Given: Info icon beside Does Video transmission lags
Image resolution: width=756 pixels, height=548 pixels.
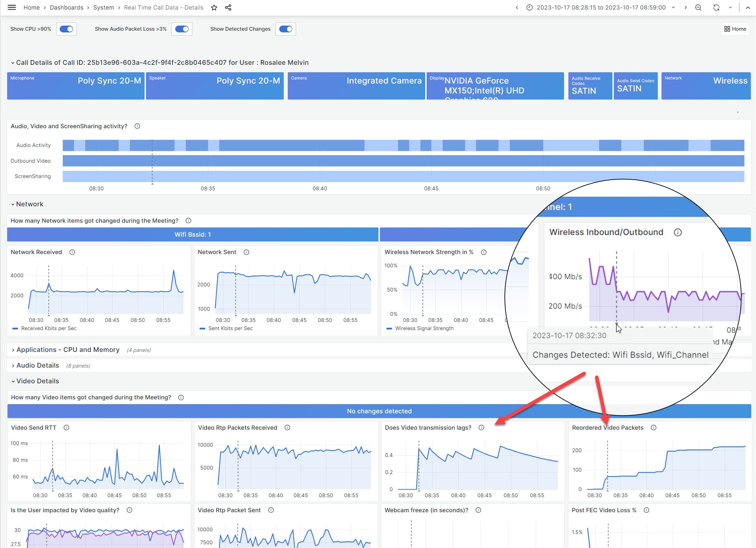Looking at the screenshot, I should click(481, 428).
